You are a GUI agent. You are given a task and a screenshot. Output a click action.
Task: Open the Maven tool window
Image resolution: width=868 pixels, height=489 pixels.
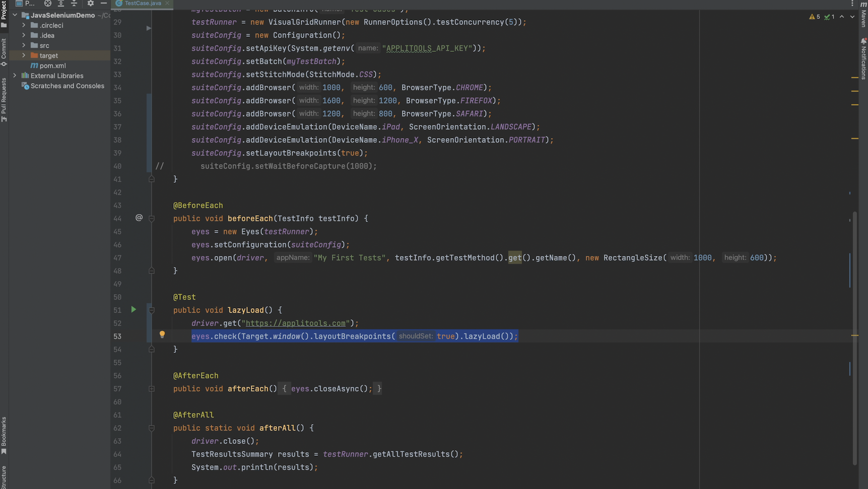point(863,14)
